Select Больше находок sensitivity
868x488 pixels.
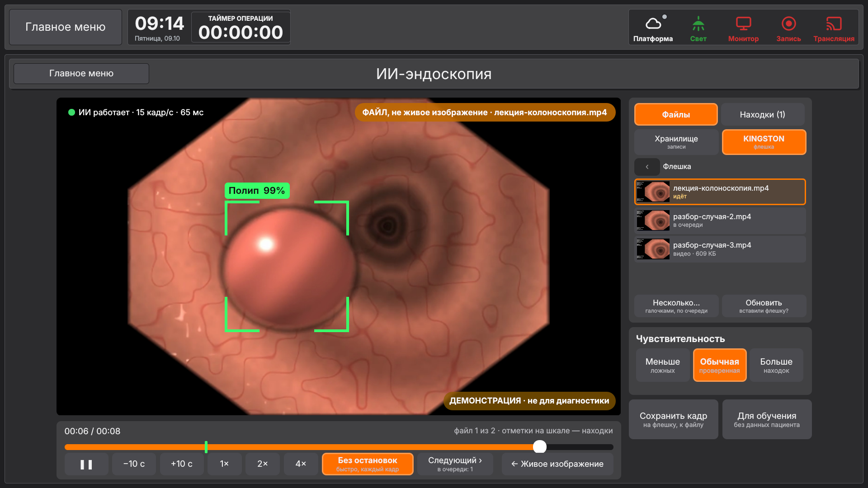(x=776, y=365)
